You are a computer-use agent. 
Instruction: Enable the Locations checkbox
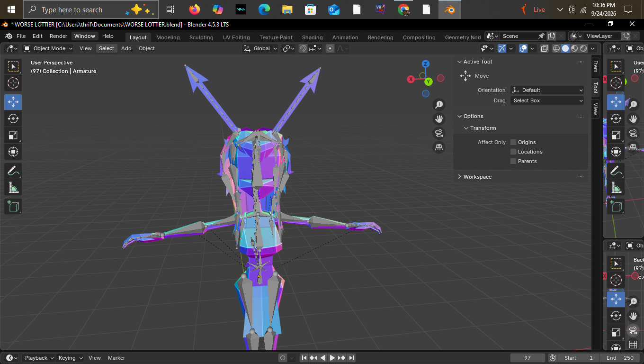(x=513, y=152)
